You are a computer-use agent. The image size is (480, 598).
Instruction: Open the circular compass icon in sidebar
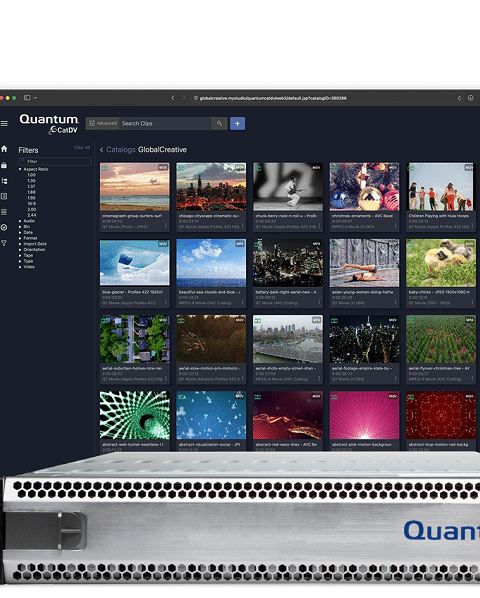click(4, 227)
